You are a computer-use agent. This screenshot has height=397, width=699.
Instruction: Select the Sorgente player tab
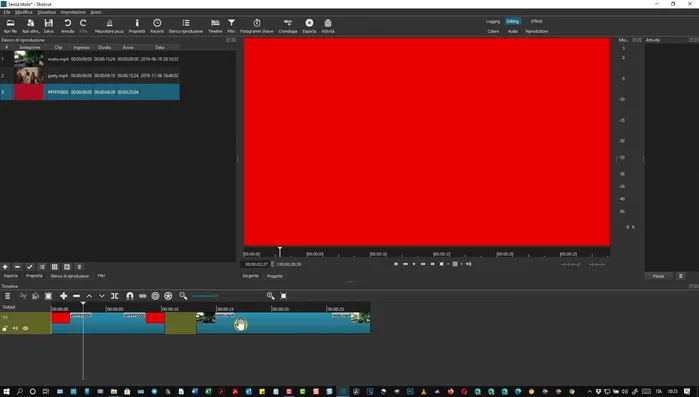(251, 276)
